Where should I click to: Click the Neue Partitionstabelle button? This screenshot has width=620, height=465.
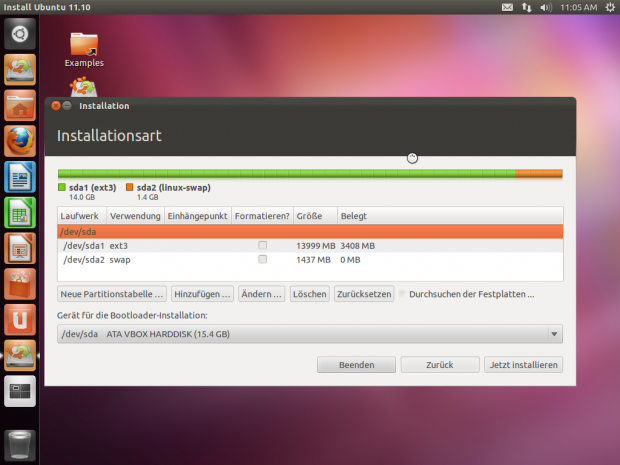pyautogui.click(x=112, y=294)
